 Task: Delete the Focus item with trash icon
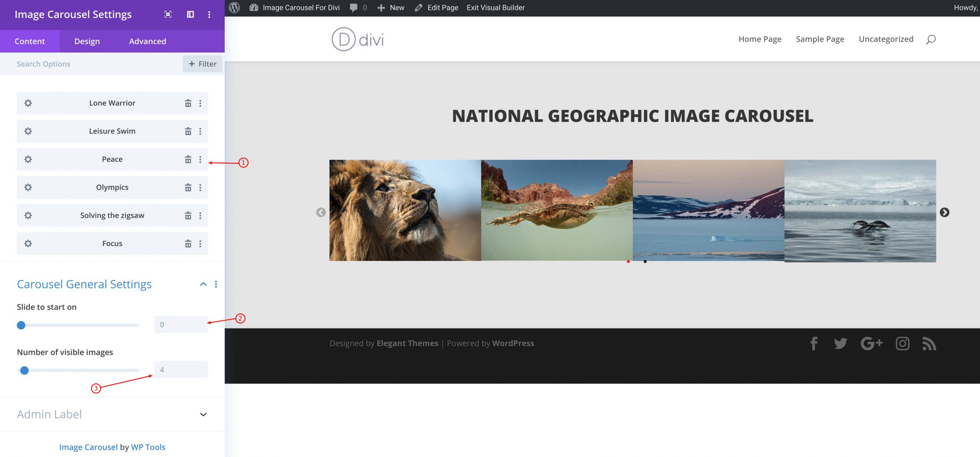(188, 244)
